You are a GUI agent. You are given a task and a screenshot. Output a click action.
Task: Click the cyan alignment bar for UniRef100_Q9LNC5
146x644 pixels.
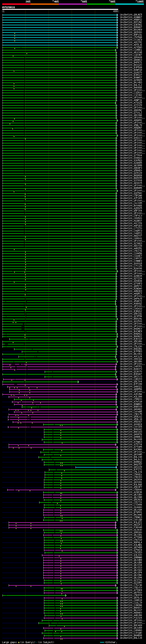60,15
